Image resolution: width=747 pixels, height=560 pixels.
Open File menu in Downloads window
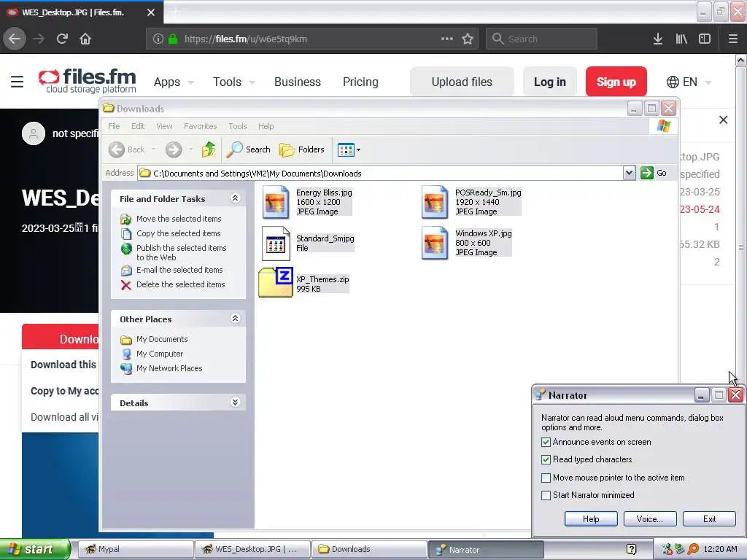click(x=114, y=126)
